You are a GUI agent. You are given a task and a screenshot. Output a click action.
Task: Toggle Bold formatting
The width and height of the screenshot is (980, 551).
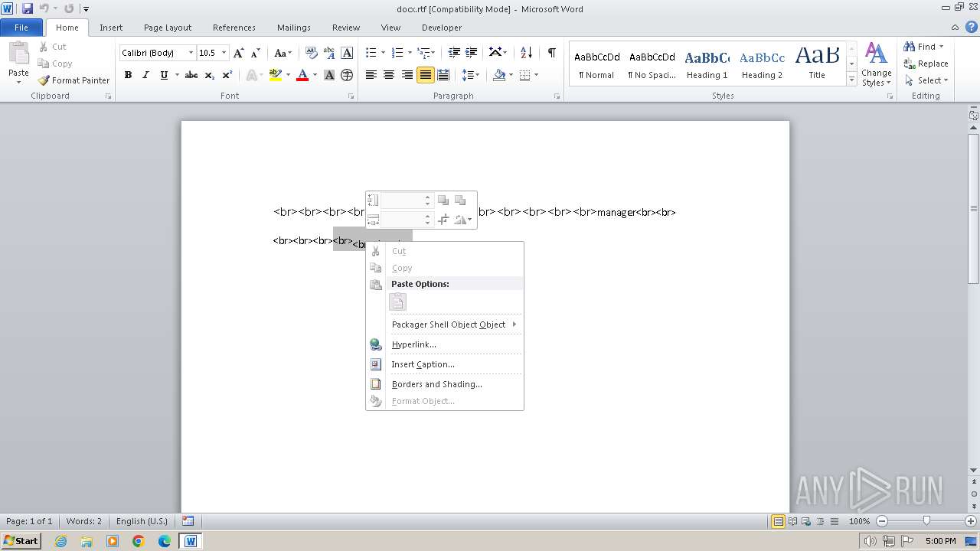(x=128, y=75)
